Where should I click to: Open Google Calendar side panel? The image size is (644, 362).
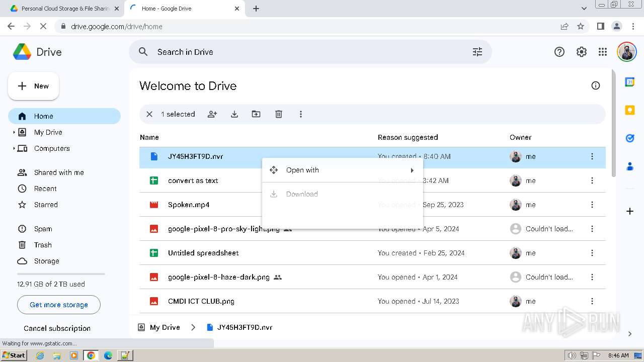pyautogui.click(x=629, y=82)
